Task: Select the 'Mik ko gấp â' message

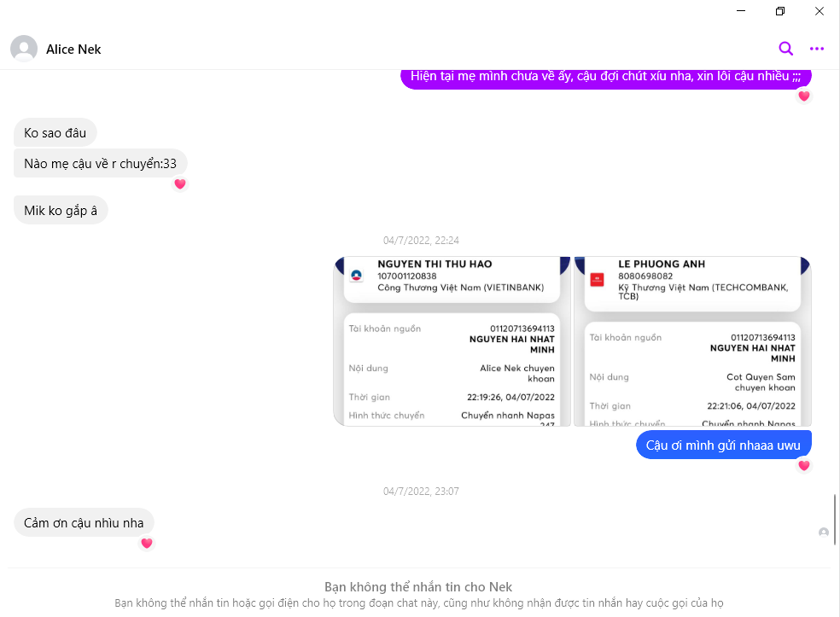Action: click(61, 211)
